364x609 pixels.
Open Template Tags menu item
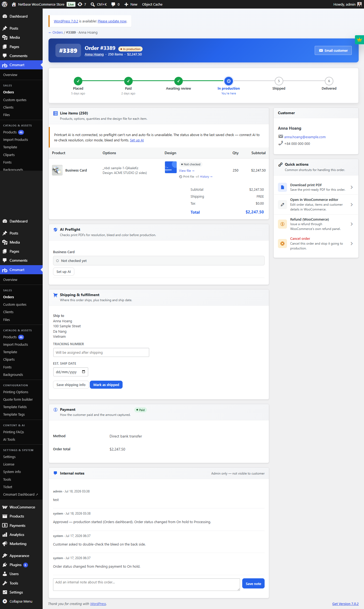click(x=14, y=414)
